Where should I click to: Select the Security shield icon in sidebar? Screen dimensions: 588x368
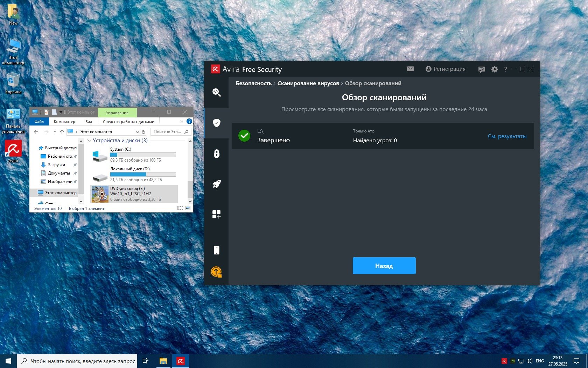pyautogui.click(x=216, y=123)
